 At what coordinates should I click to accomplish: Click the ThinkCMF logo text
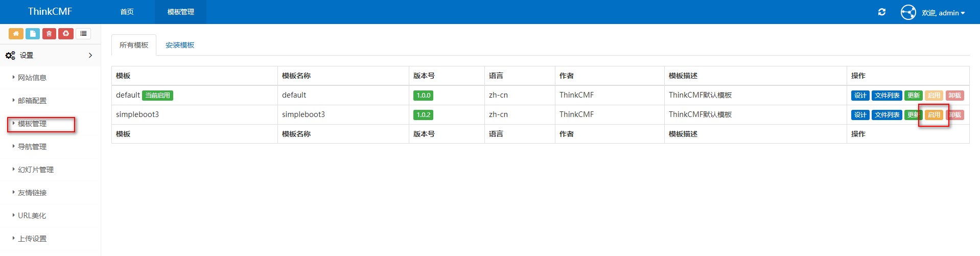click(50, 11)
